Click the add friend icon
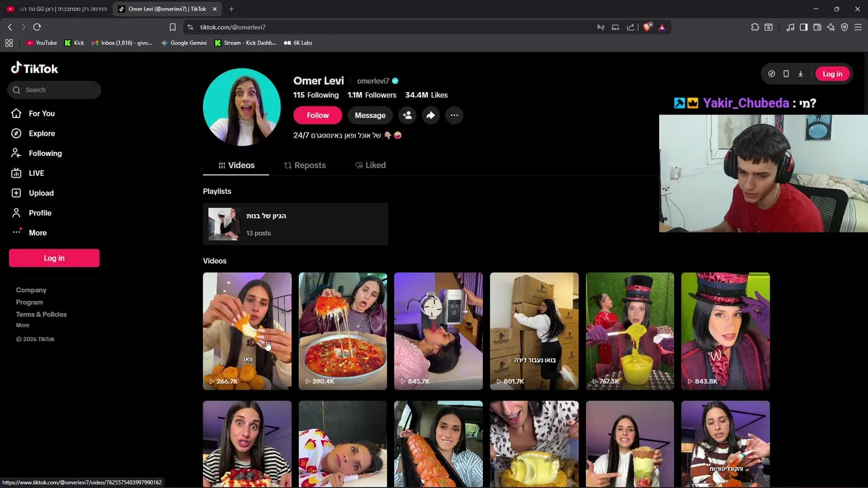The image size is (868, 488). (407, 115)
